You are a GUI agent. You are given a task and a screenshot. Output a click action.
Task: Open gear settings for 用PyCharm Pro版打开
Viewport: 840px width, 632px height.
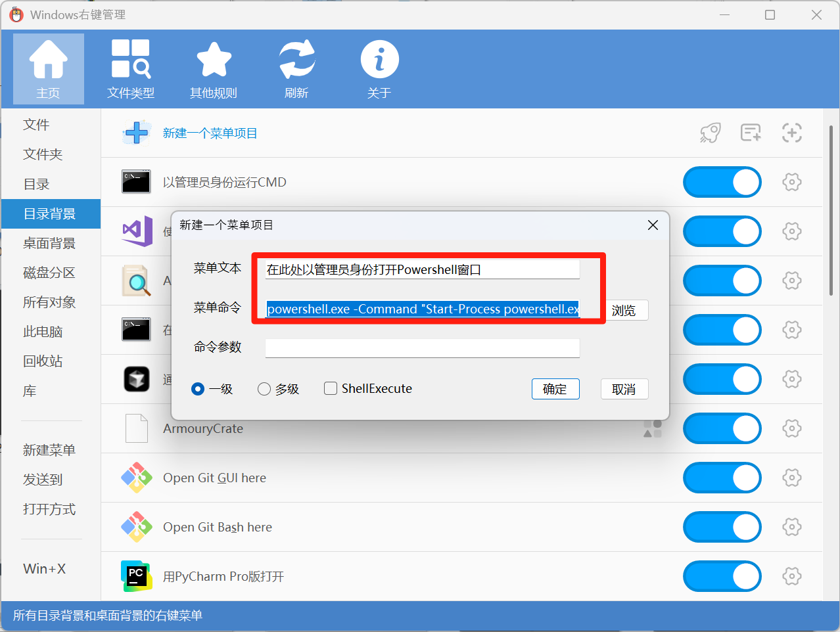point(792,576)
